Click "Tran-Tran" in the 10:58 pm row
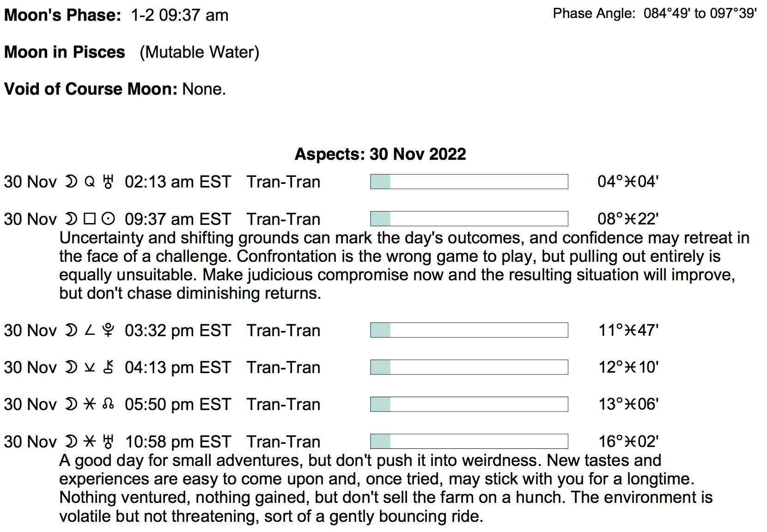 (283, 441)
